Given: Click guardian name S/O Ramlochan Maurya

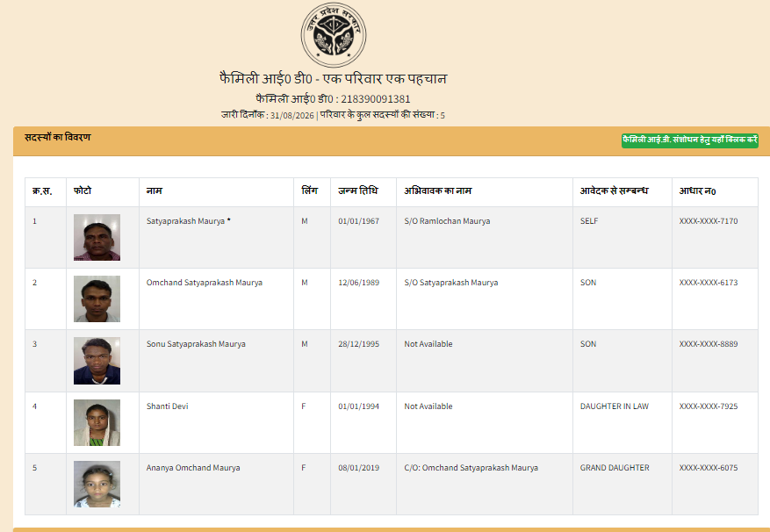Looking at the screenshot, I should (x=447, y=221).
